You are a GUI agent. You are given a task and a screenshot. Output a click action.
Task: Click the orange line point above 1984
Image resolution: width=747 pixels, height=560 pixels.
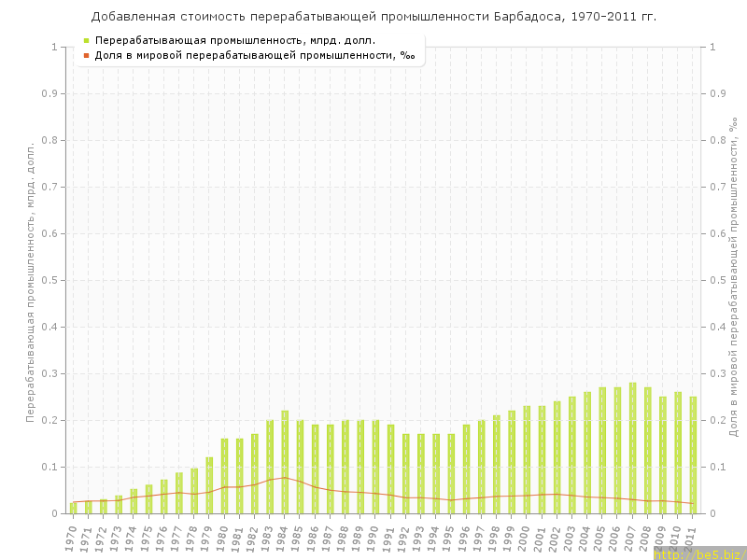coord(285,477)
